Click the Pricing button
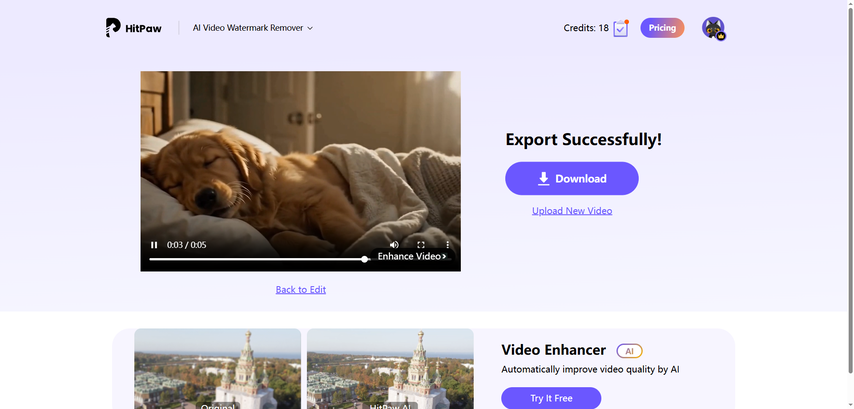Viewport: 854px width, 409px height. point(662,28)
